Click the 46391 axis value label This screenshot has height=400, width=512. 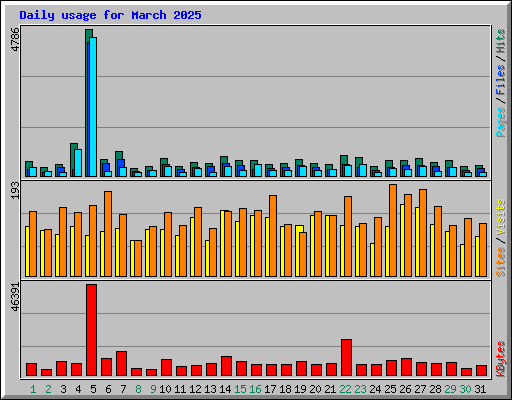(x=15, y=297)
